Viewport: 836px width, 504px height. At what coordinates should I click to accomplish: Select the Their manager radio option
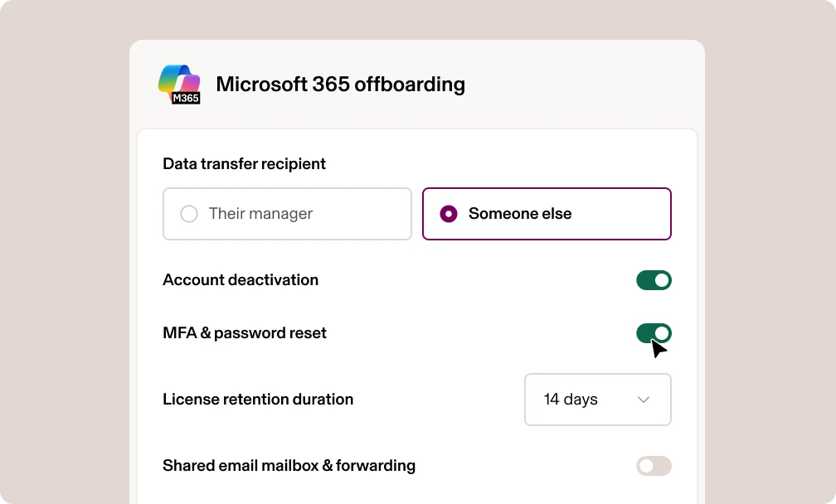(287, 214)
